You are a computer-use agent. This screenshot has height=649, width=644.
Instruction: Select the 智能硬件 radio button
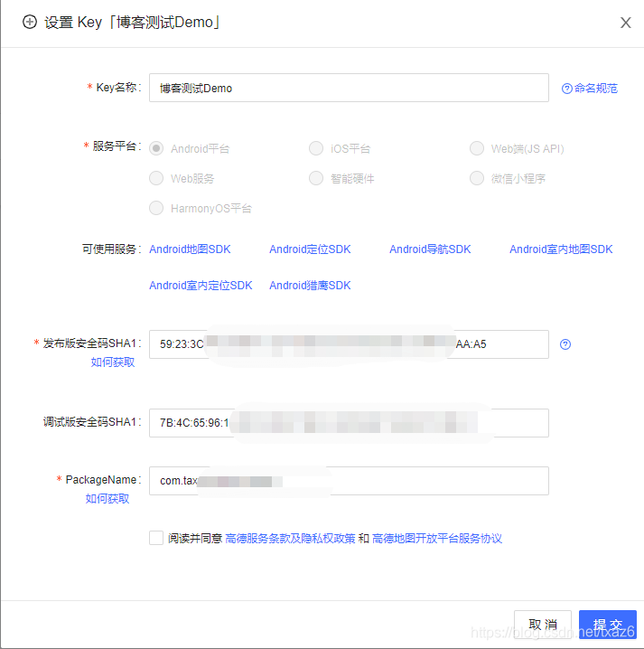(x=316, y=178)
